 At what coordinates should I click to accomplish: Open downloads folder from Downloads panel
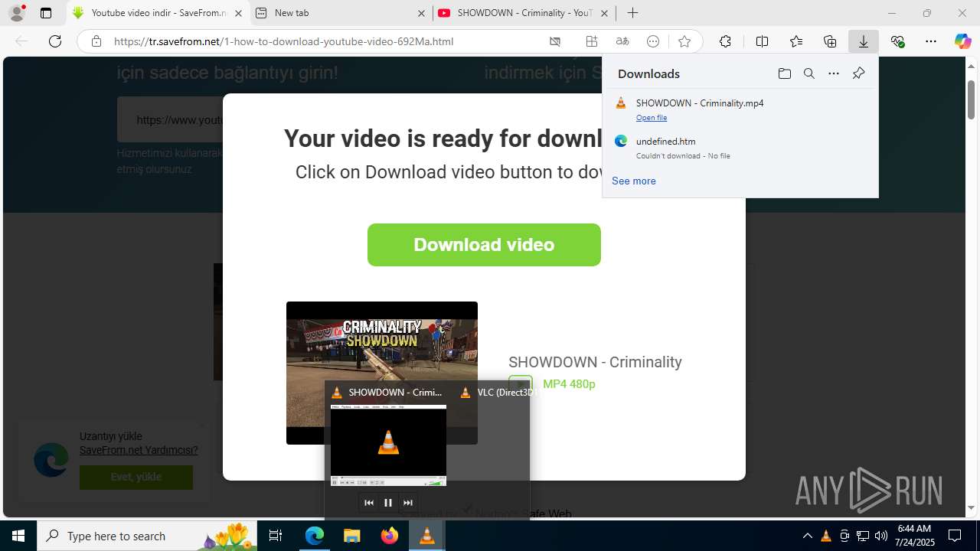click(x=784, y=73)
